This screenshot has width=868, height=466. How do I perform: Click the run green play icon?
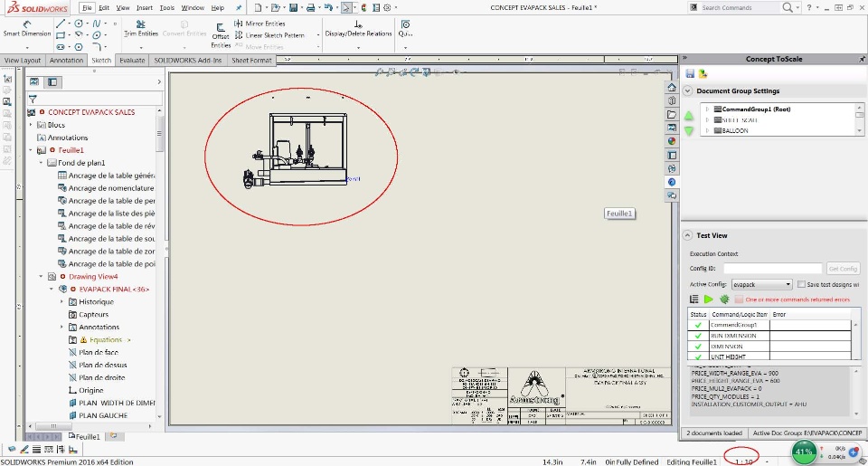coord(709,300)
